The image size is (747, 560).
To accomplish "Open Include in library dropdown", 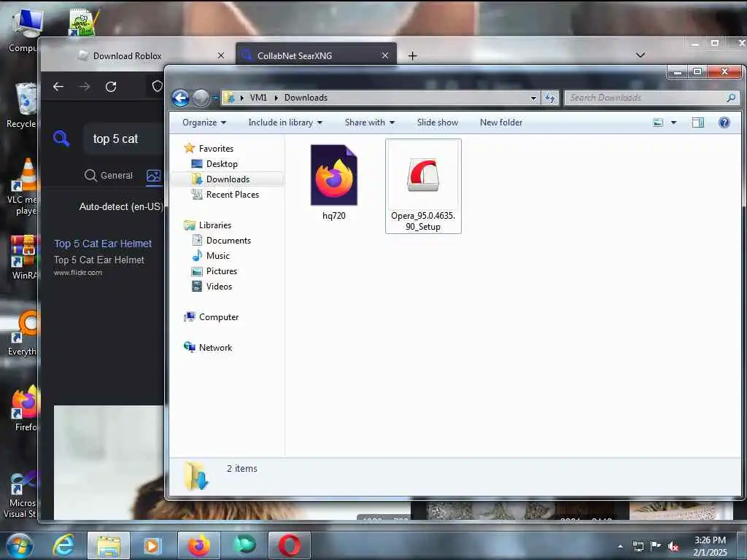I will coord(285,122).
